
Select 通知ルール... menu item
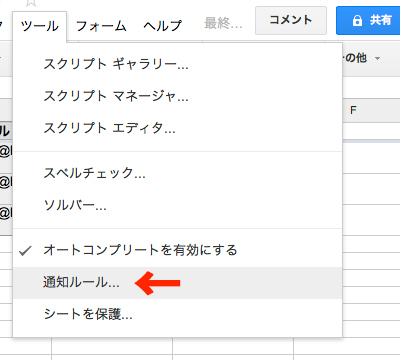pyautogui.click(x=177, y=283)
